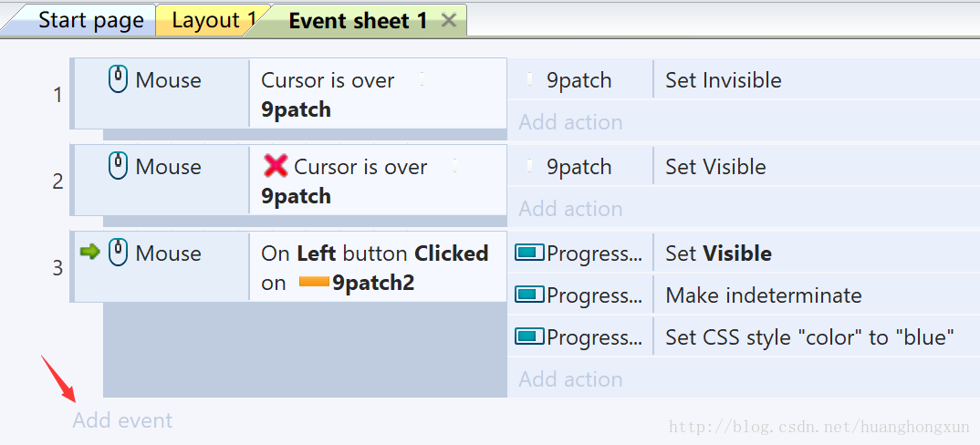Click Add action under event 1
The width and height of the screenshot is (980, 445).
tap(570, 122)
